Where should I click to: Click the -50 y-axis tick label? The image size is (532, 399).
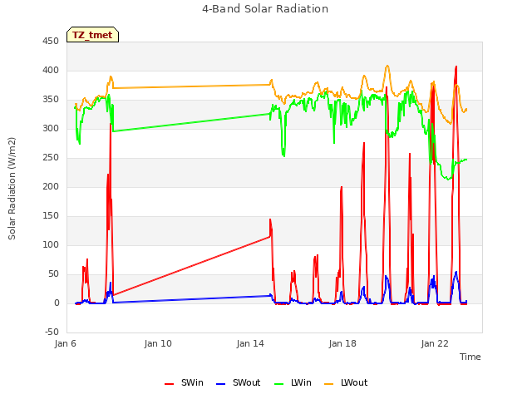(52, 332)
